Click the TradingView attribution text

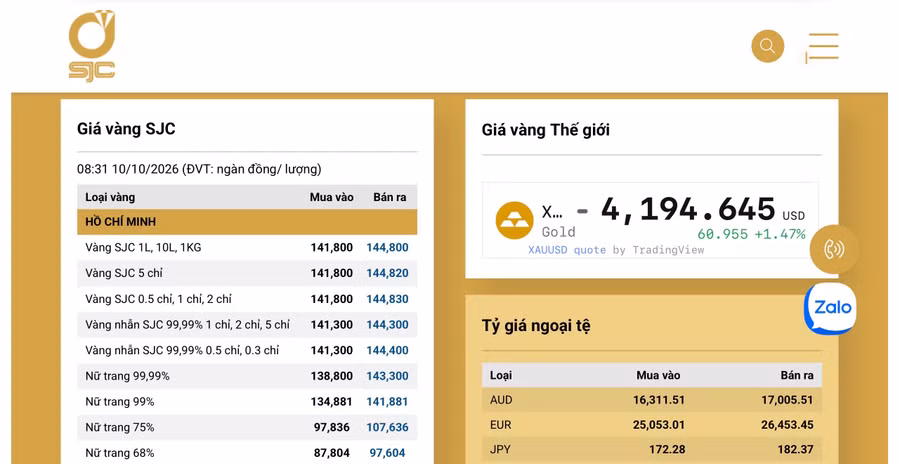pyautogui.click(x=668, y=250)
